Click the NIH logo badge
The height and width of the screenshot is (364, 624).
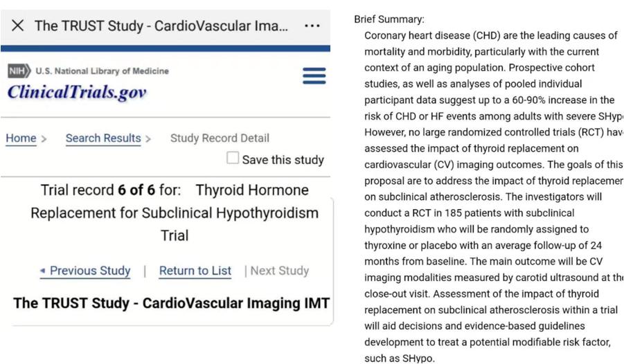point(19,71)
